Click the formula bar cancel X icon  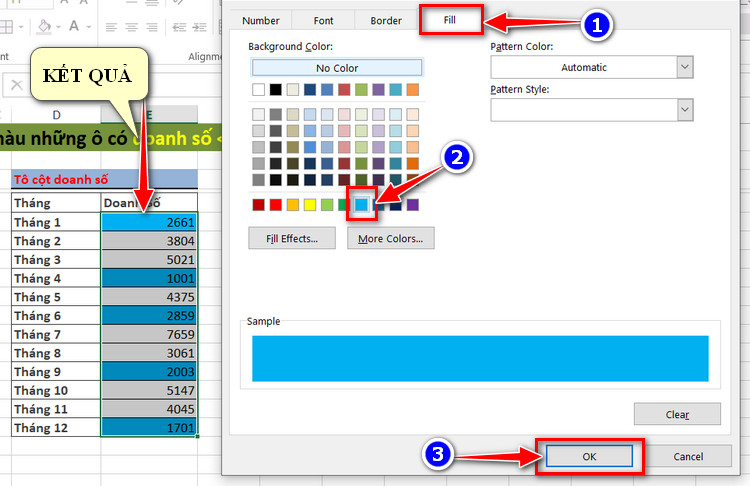(x=17, y=85)
